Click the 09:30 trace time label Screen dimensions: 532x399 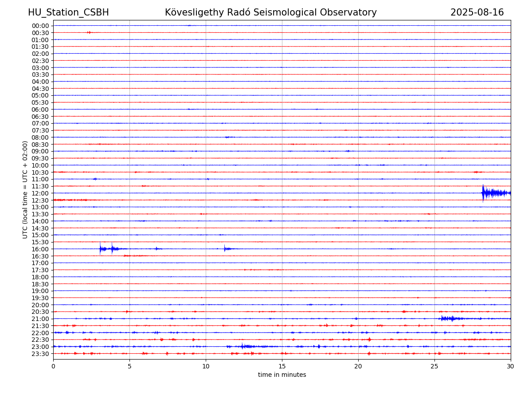[40, 158]
